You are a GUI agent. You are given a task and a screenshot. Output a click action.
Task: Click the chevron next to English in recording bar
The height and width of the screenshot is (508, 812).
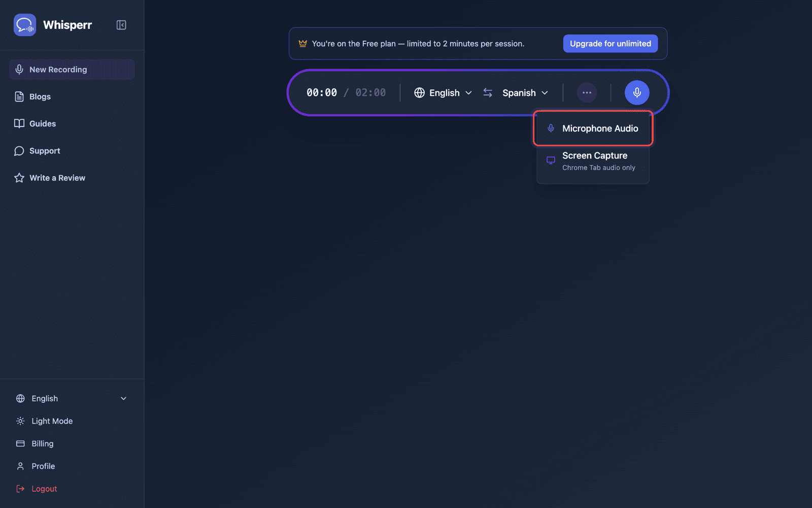click(468, 93)
